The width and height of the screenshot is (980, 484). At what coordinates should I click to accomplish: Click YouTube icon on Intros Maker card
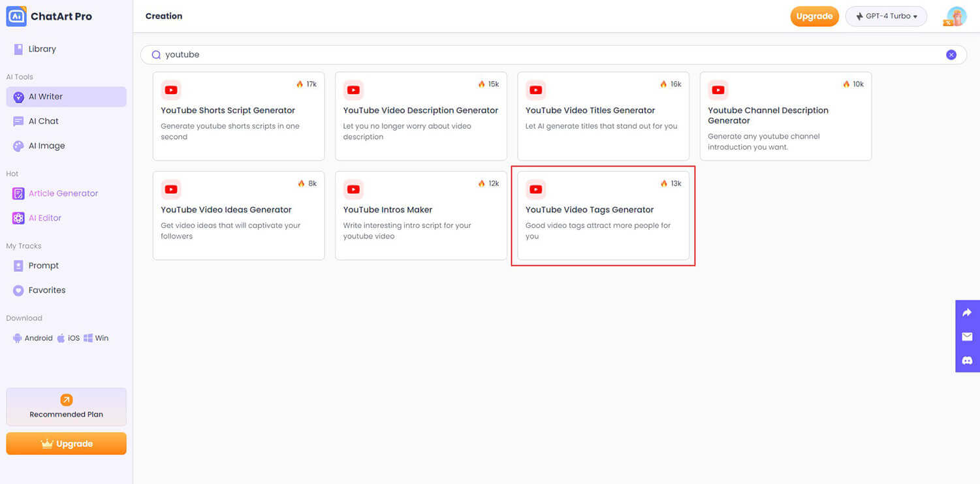[x=353, y=189]
